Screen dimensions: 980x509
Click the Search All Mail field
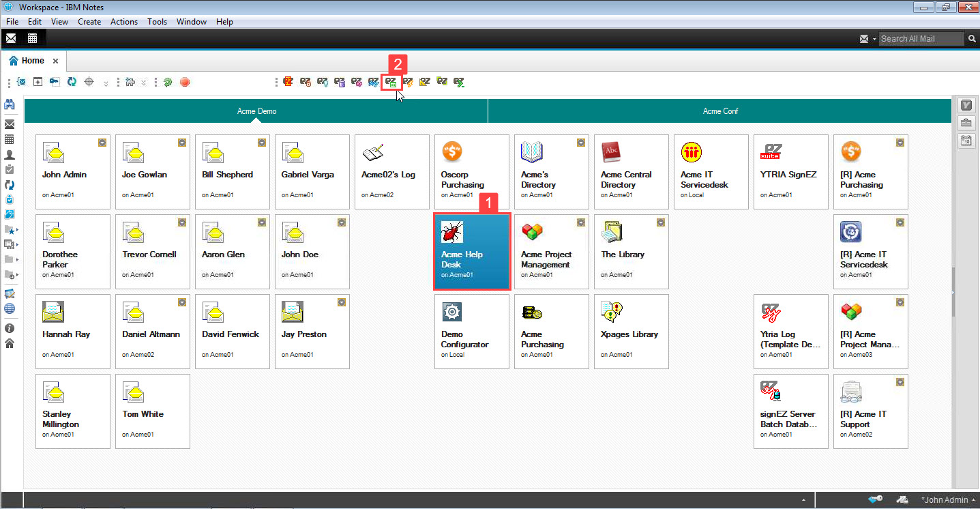[921, 39]
